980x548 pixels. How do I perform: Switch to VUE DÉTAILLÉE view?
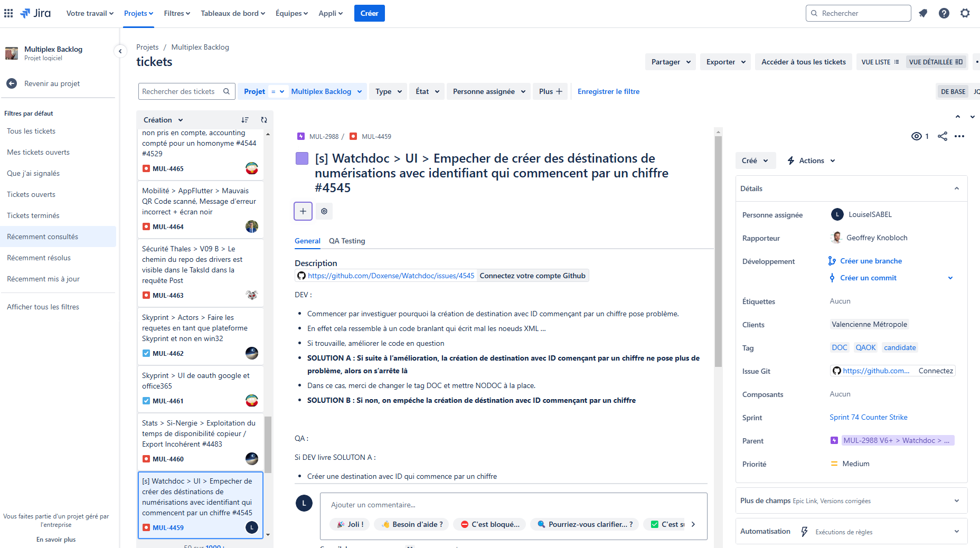936,62
